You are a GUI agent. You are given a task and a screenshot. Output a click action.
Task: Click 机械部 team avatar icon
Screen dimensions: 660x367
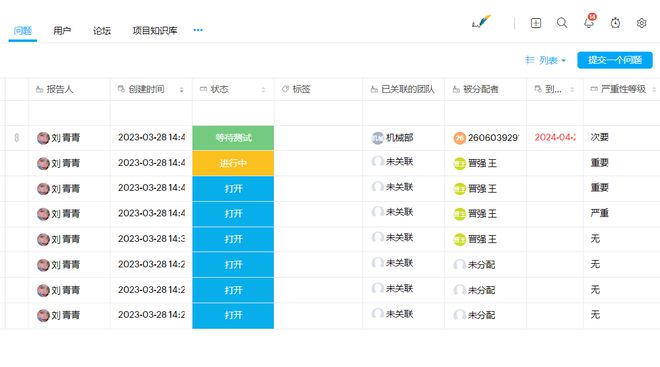point(378,138)
